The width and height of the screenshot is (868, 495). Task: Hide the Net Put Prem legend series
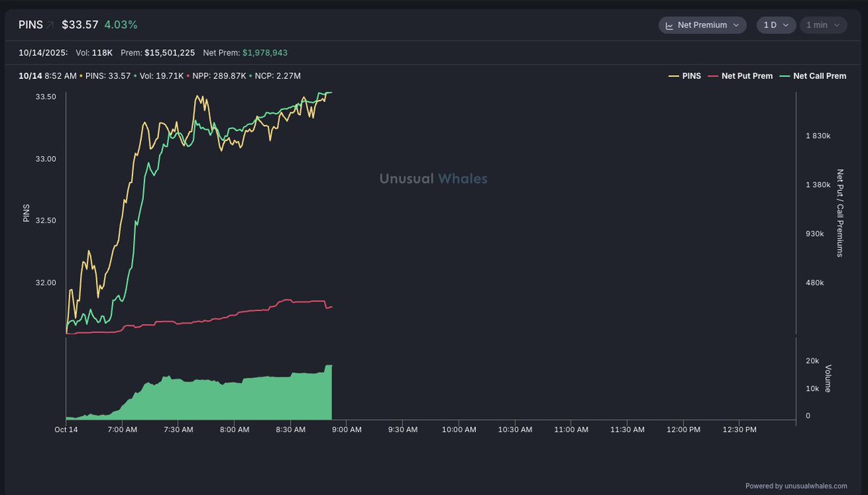(x=746, y=76)
